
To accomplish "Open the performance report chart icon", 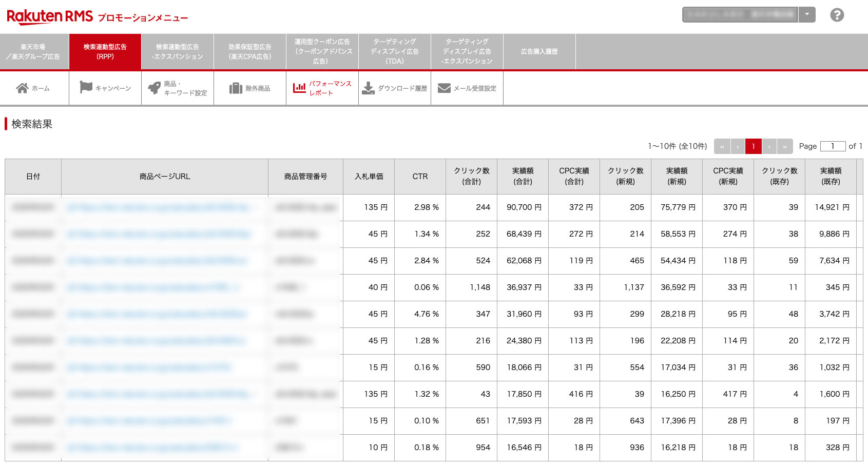I will (299, 88).
